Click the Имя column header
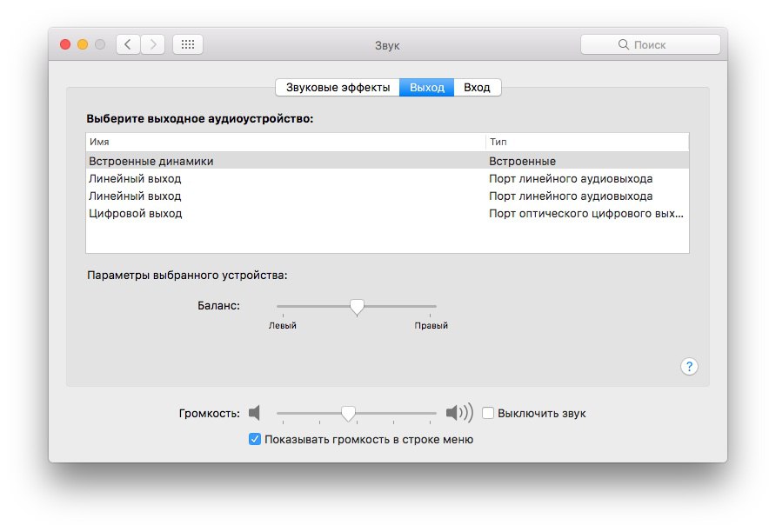The image size is (776, 532). click(x=285, y=142)
